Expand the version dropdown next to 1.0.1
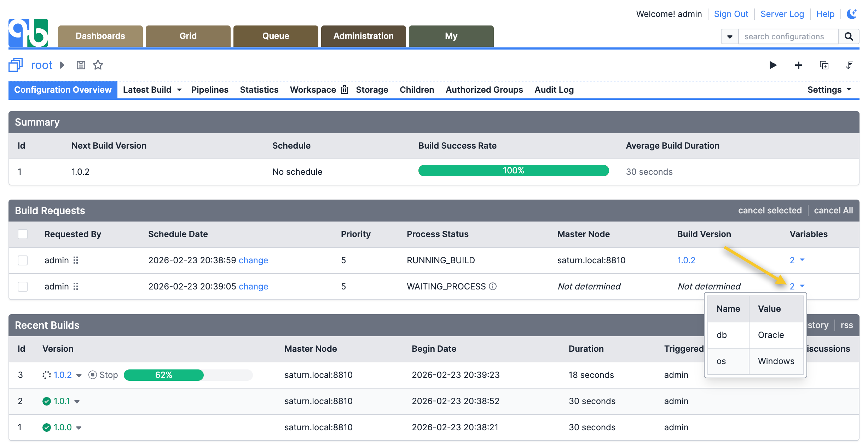The height and width of the screenshot is (448, 868). click(x=77, y=401)
